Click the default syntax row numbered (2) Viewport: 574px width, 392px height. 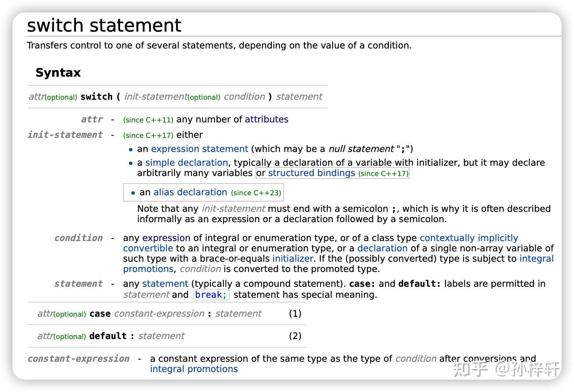pos(167,336)
